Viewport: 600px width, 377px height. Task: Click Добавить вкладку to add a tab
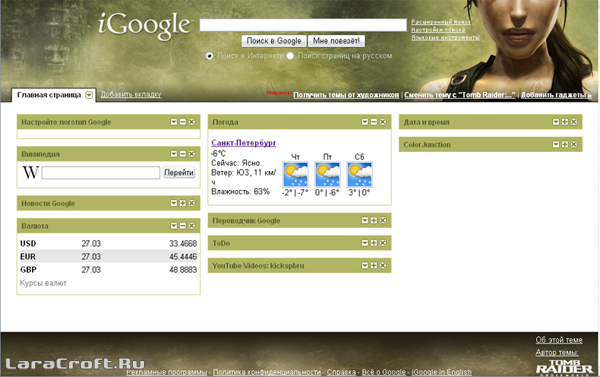(131, 94)
